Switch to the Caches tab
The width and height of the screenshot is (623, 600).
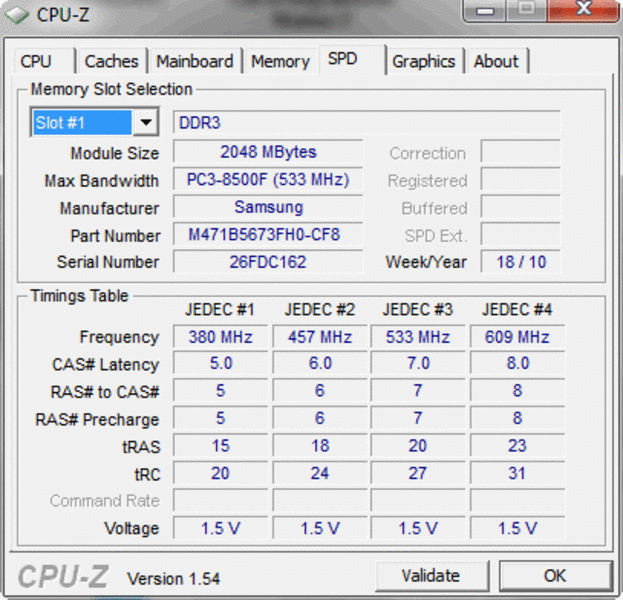point(112,61)
